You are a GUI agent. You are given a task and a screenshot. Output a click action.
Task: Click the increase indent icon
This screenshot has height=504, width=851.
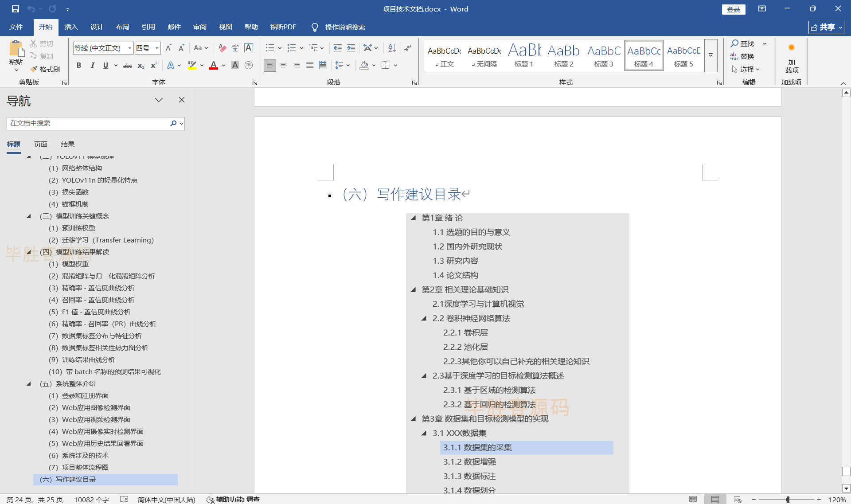pos(351,48)
